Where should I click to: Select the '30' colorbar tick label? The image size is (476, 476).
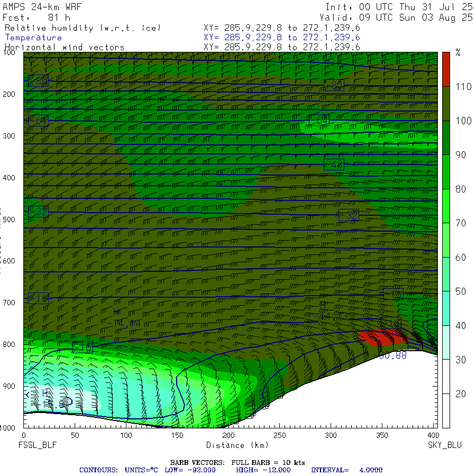pos(461,360)
